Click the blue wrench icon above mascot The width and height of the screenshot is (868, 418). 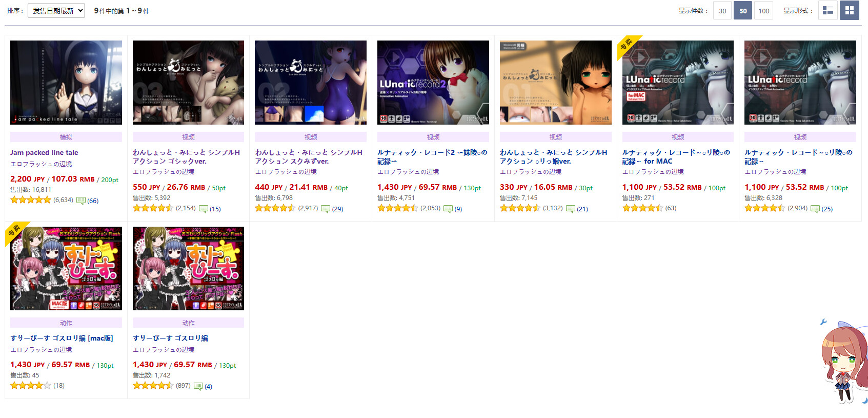coord(823,322)
